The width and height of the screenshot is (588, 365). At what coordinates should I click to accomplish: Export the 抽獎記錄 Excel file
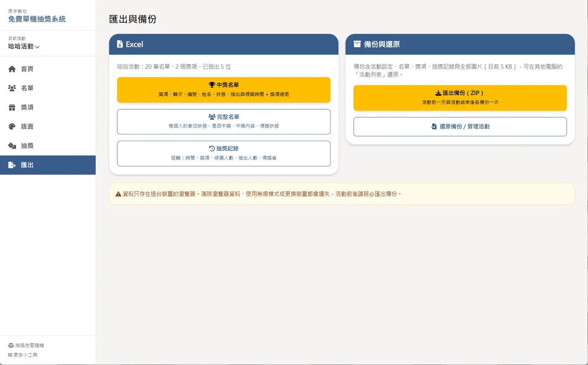[x=224, y=154]
